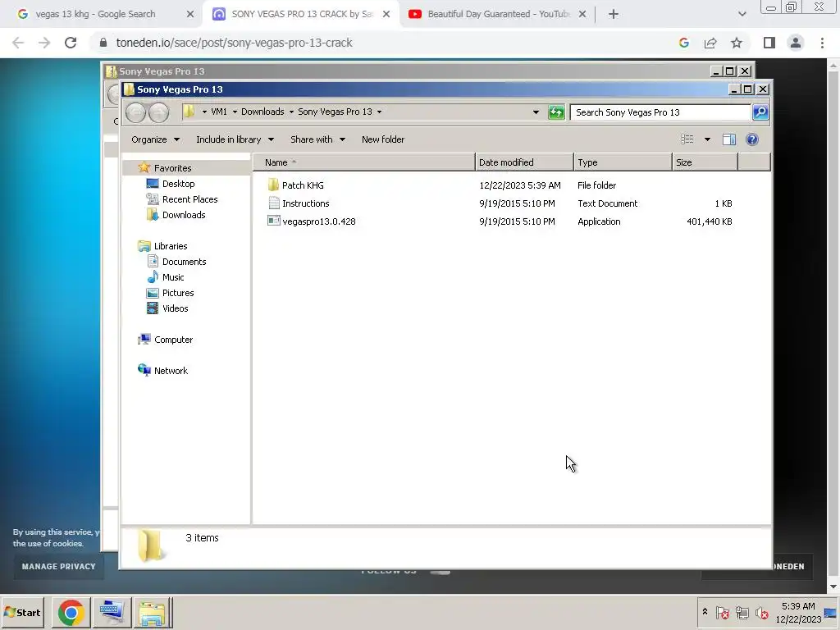The image size is (840, 630).
Task: Click the Downloads breadcrumb in address bar
Action: point(262,112)
